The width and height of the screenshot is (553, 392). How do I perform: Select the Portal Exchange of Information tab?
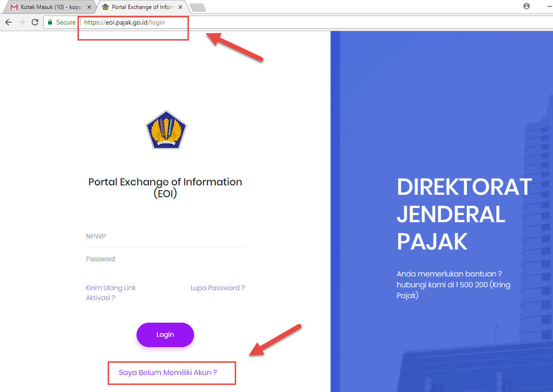143,7
